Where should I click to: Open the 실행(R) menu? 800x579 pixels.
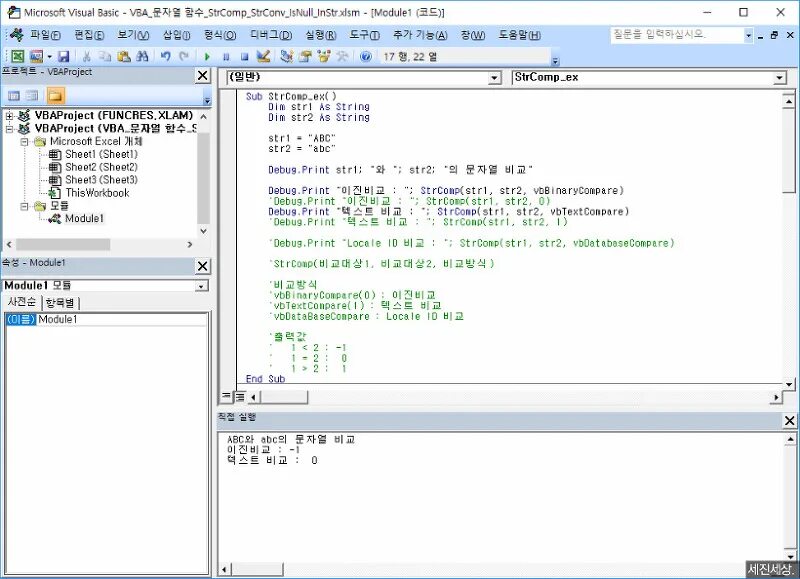pyautogui.click(x=320, y=35)
